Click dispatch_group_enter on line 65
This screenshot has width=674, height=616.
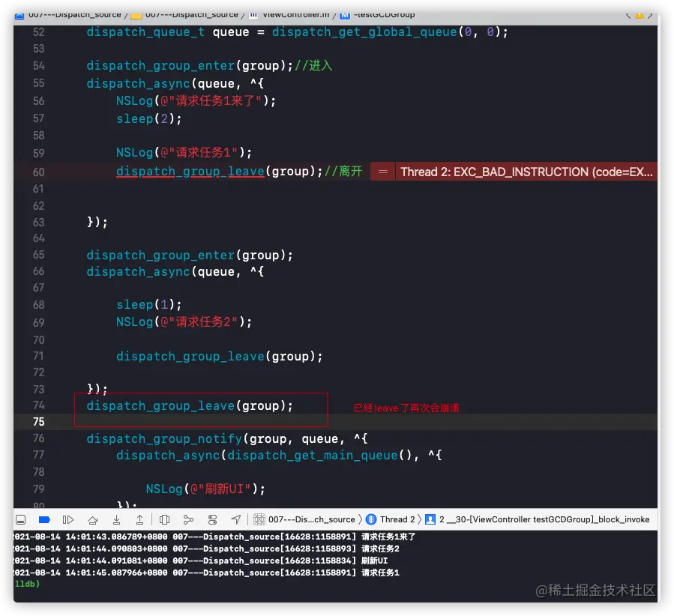tap(160, 255)
